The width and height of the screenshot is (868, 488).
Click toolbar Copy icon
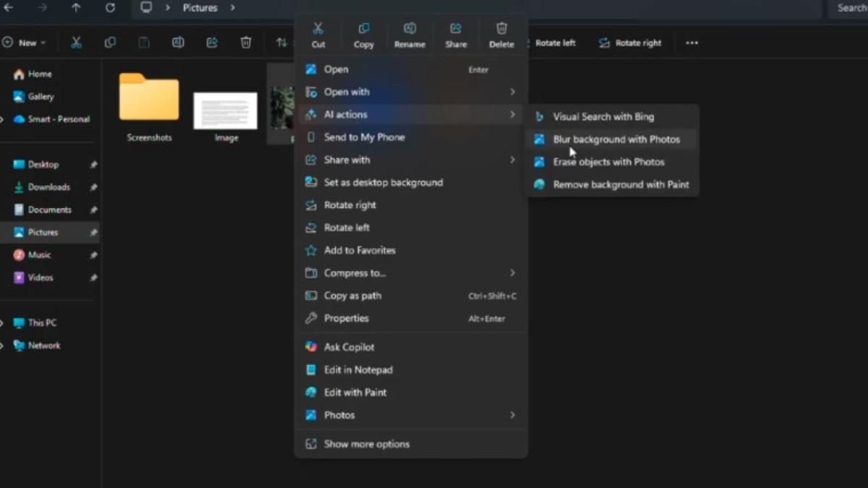[110, 43]
